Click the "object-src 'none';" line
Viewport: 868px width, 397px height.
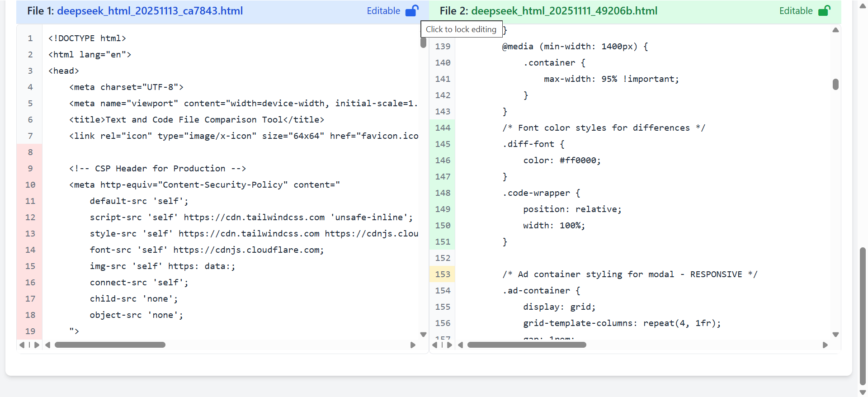point(137,315)
